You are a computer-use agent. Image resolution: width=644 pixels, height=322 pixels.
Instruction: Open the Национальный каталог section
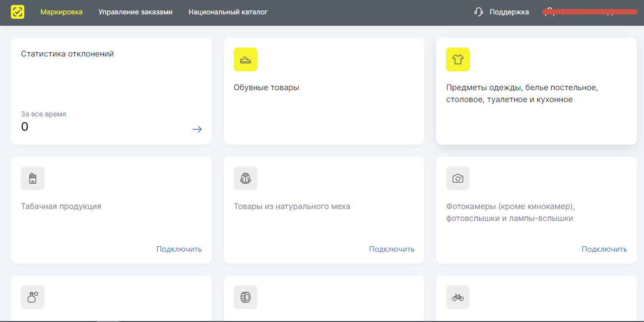tap(227, 11)
